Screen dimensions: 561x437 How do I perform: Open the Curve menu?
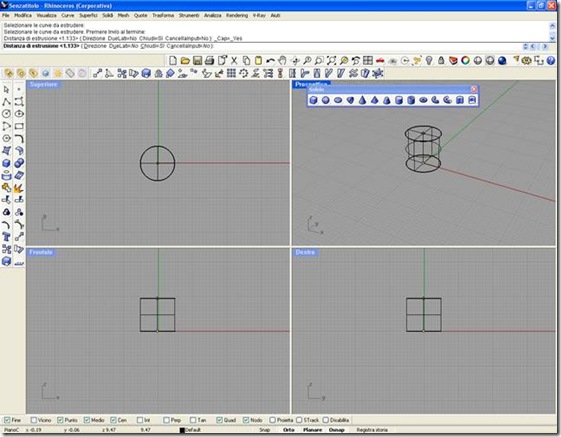pos(68,15)
